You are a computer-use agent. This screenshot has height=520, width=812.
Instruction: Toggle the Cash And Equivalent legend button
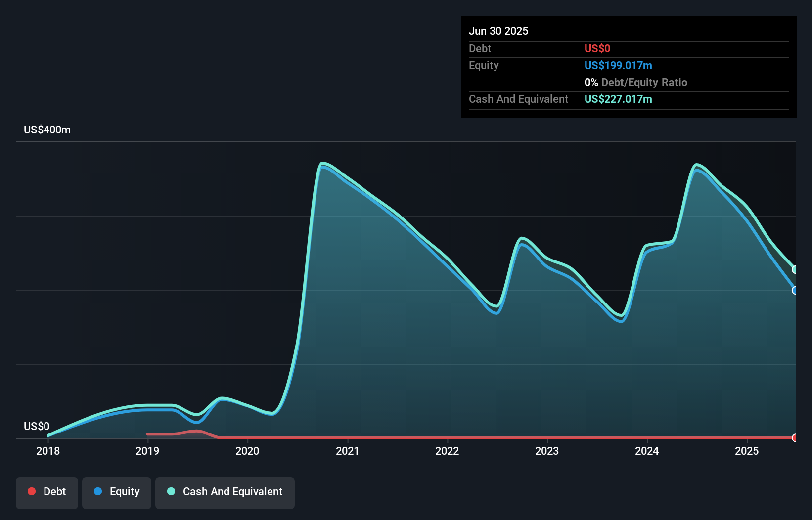225,493
